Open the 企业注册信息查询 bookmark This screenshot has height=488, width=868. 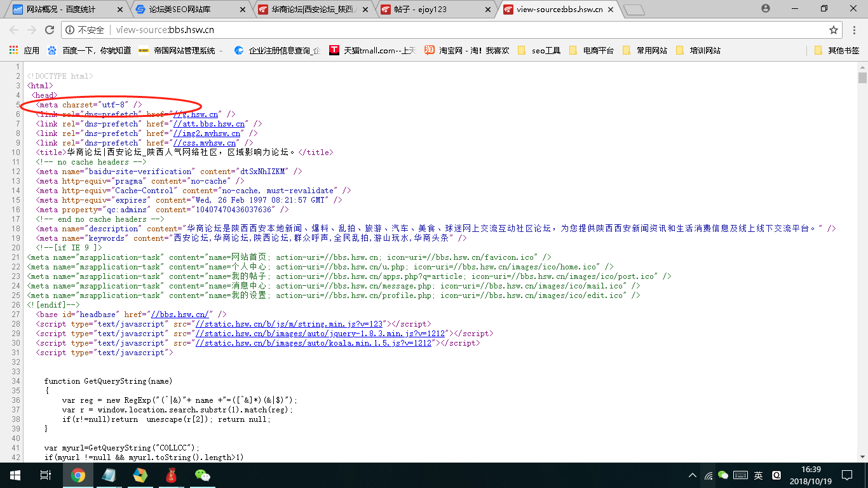(x=277, y=50)
